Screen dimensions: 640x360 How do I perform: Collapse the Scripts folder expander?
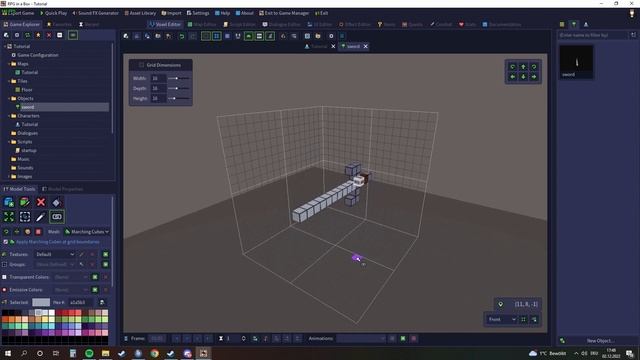point(9,142)
